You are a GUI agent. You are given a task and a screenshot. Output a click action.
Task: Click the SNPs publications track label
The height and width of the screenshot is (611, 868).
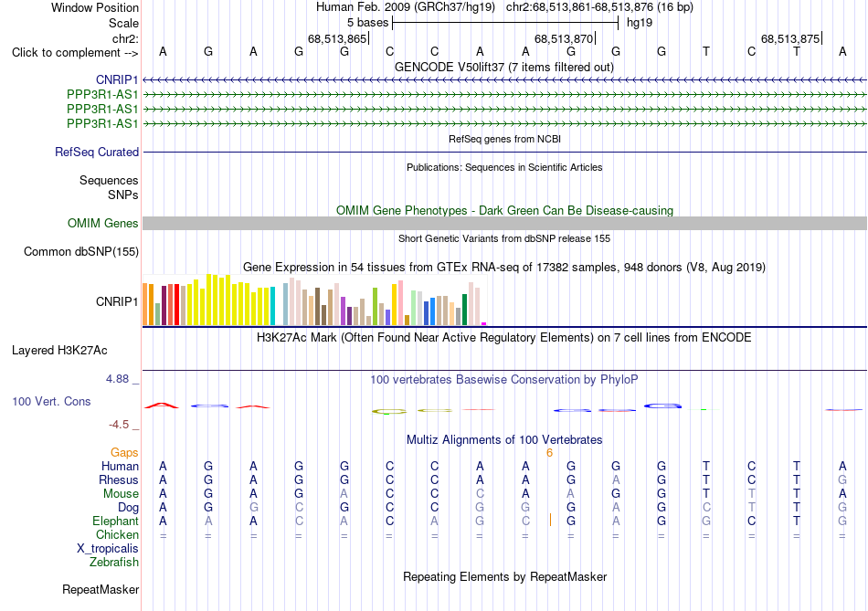tap(123, 195)
